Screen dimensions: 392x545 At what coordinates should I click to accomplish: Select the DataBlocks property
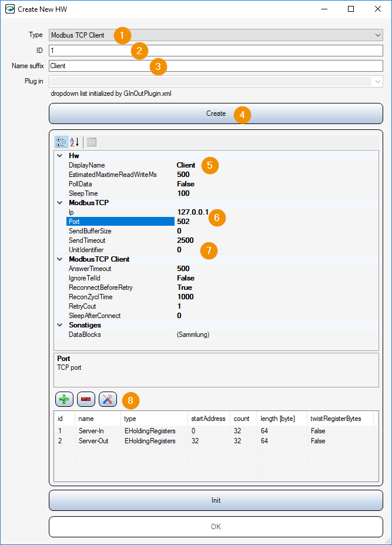tap(85, 335)
